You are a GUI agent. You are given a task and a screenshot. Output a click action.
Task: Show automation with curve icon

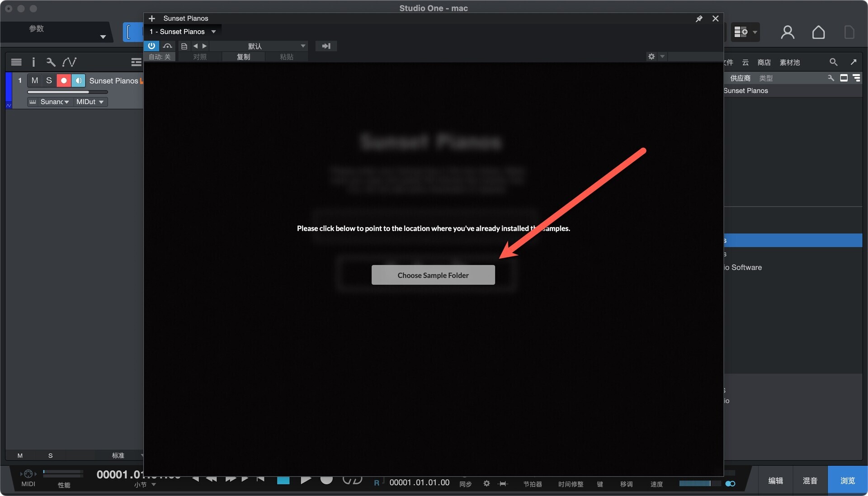(x=69, y=62)
